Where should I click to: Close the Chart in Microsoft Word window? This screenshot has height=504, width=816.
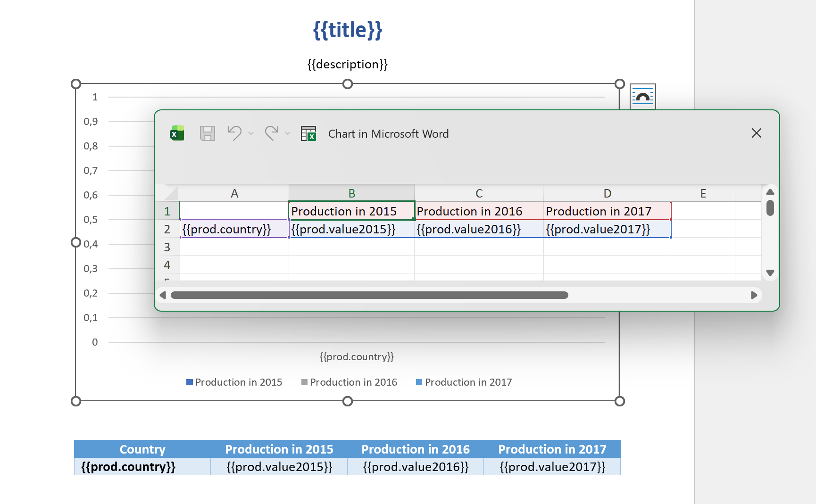click(x=756, y=133)
